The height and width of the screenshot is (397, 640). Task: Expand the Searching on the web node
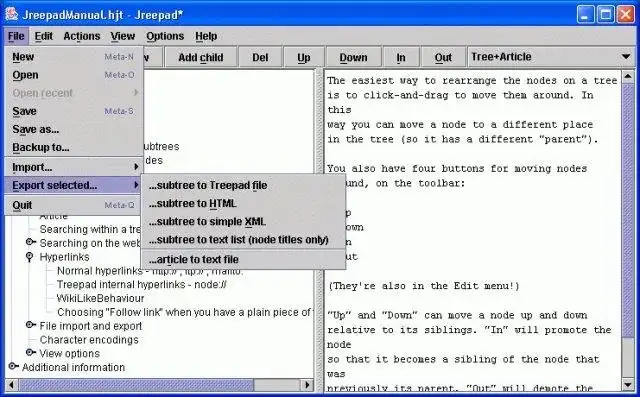tap(31, 242)
